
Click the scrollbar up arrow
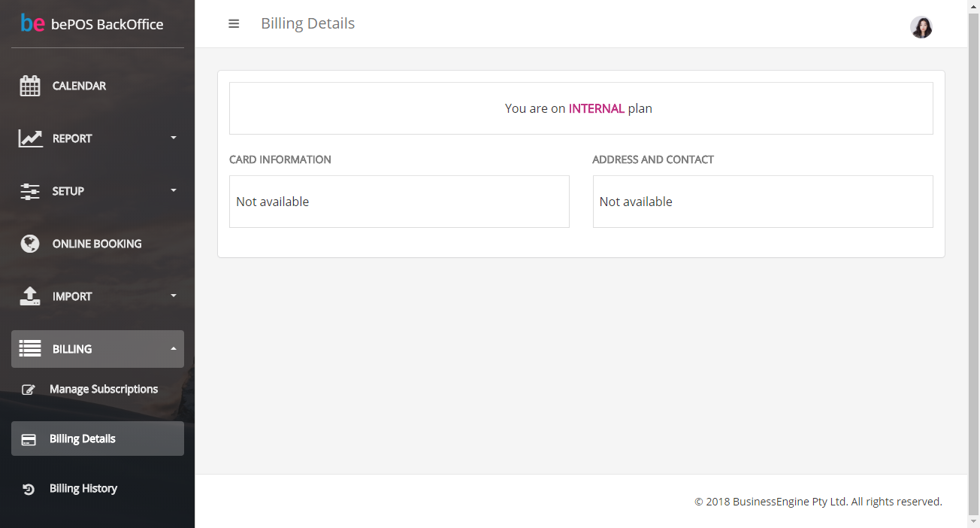click(x=974, y=6)
